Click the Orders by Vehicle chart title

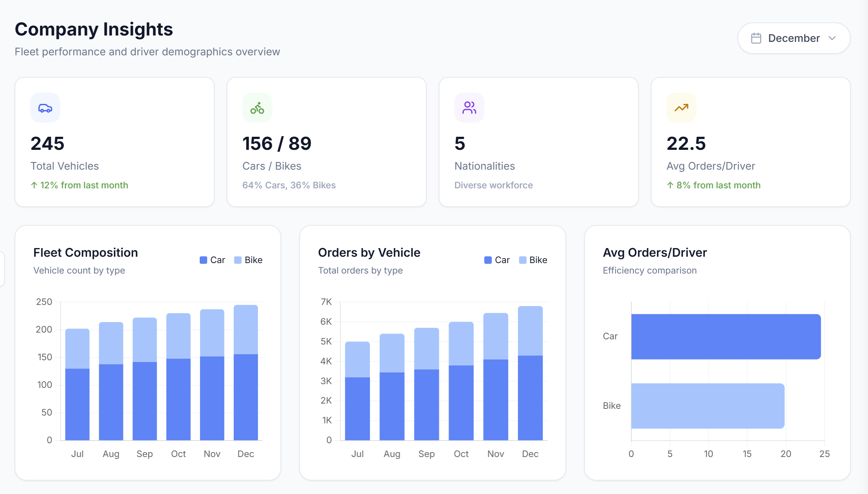(369, 253)
